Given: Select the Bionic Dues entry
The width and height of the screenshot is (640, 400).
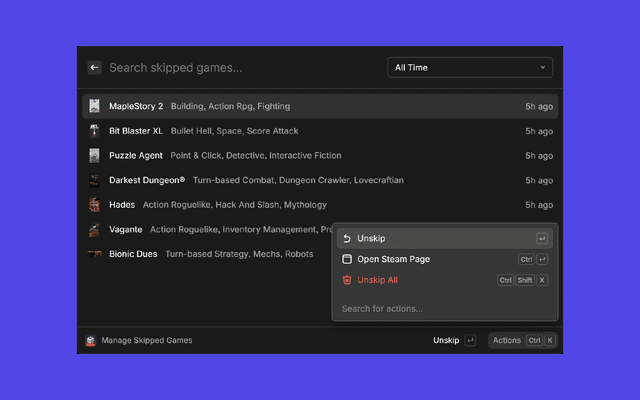Looking at the screenshot, I should [207, 254].
